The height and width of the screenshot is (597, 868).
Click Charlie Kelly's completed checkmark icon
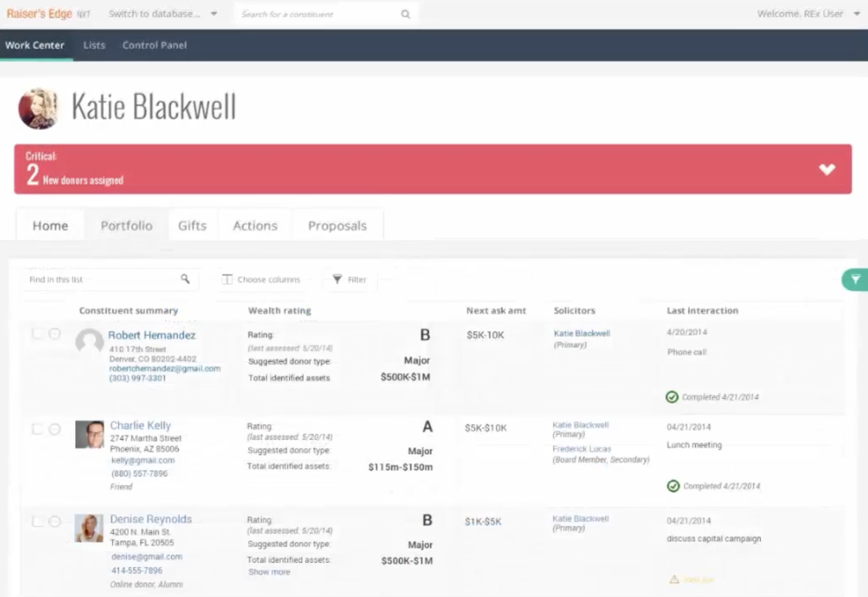click(x=673, y=486)
